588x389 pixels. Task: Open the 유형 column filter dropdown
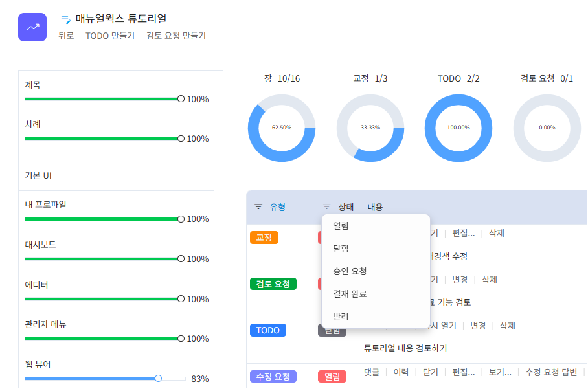[277, 207]
